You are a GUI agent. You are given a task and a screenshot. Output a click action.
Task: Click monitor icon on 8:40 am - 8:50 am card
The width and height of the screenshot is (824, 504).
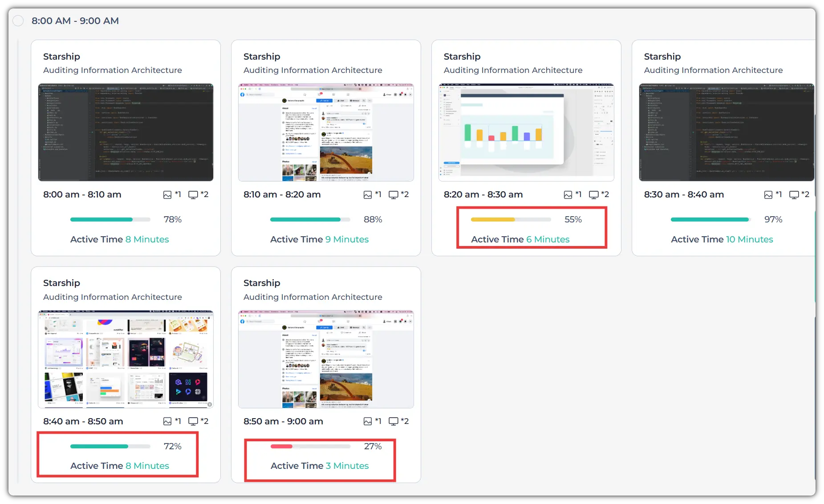click(193, 421)
